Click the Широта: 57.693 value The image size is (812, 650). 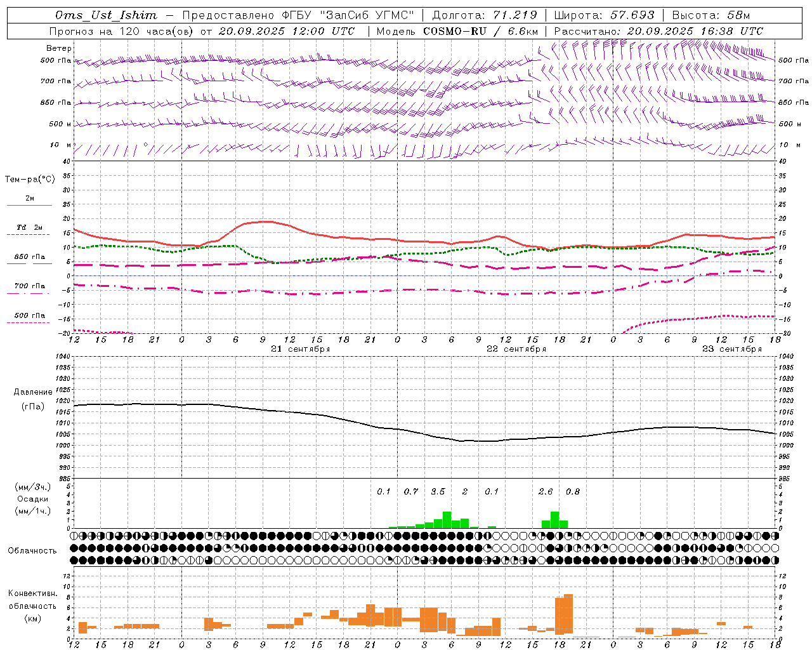(x=604, y=15)
